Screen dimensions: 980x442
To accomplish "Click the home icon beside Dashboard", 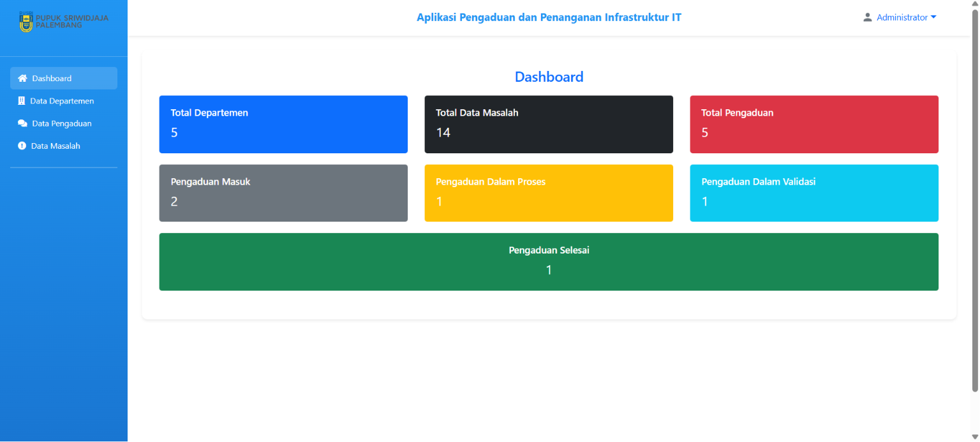I will [x=22, y=79].
